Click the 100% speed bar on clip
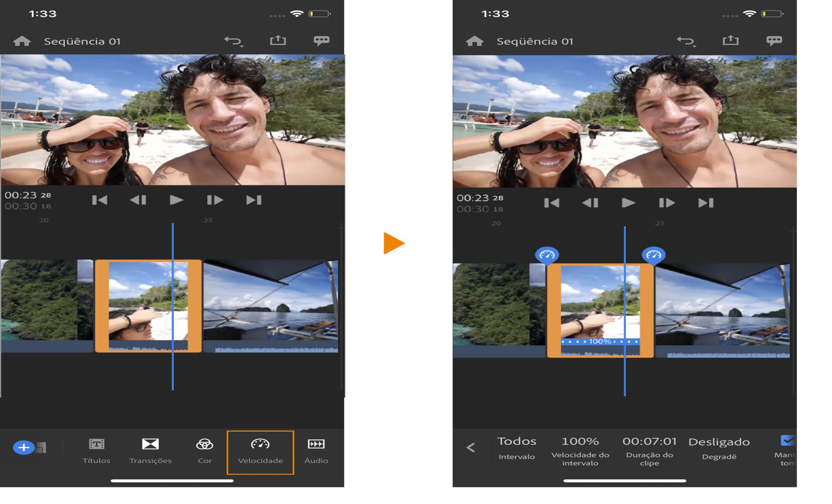Viewport: 832px width, 504px height. 600,341
